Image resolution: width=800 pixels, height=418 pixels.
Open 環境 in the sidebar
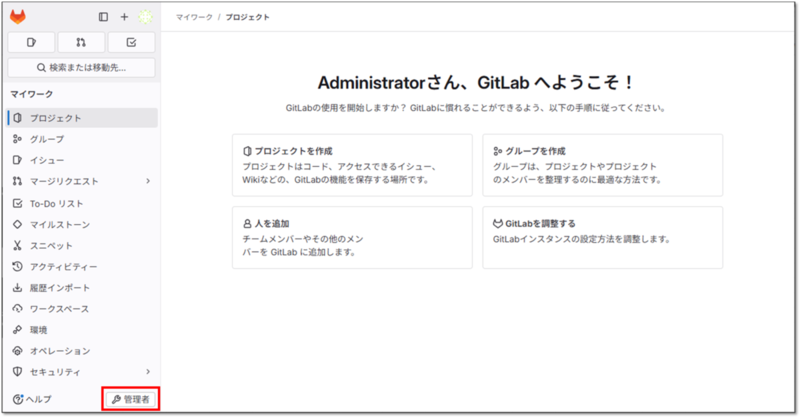[x=83, y=330]
